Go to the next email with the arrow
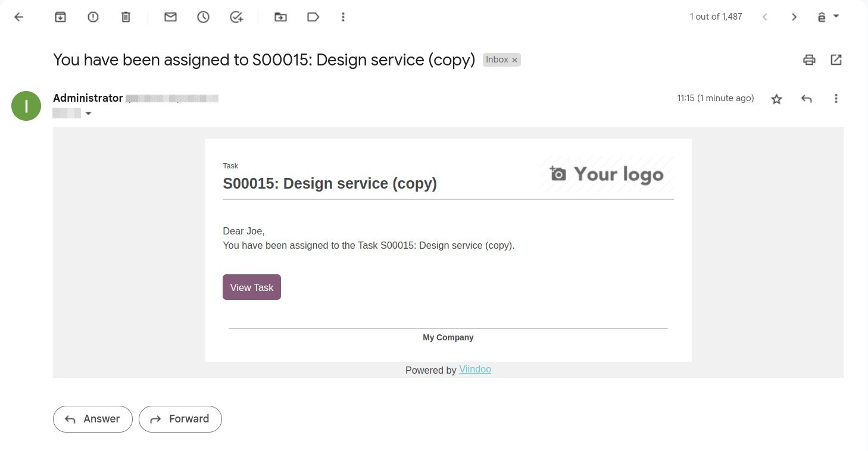 pyautogui.click(x=794, y=17)
